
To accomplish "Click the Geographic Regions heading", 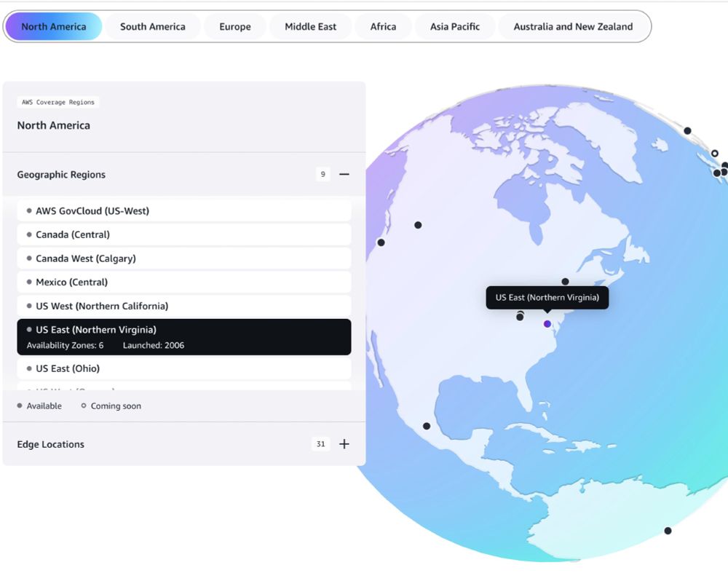I will [61, 175].
